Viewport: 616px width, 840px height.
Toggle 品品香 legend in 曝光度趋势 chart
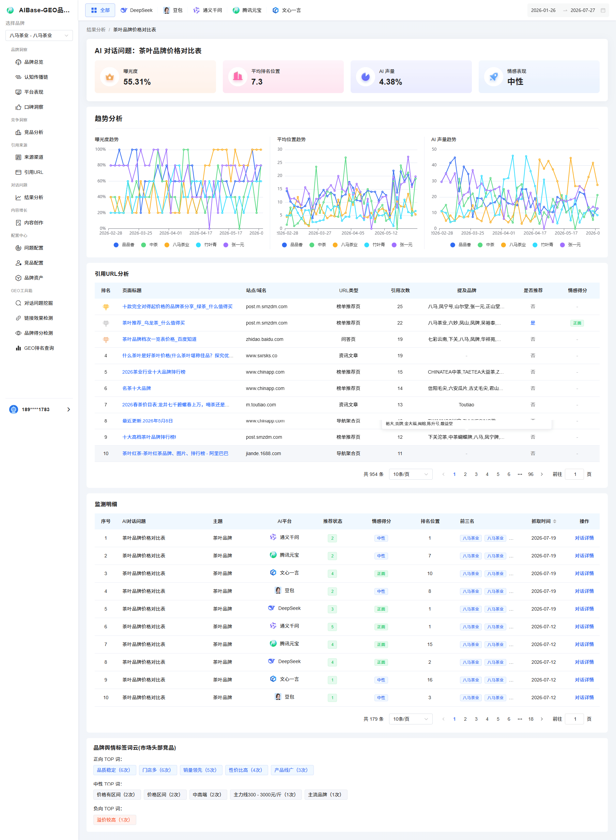point(124,245)
